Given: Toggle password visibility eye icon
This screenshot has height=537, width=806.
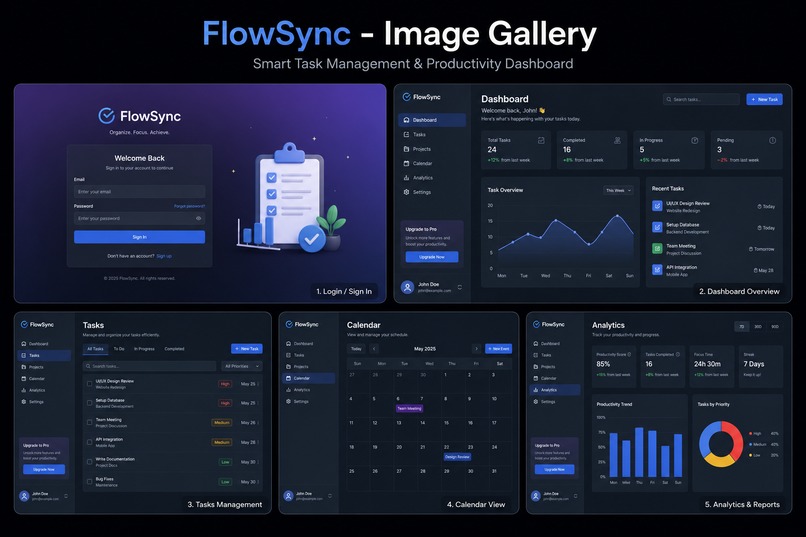Looking at the screenshot, I should (x=198, y=218).
